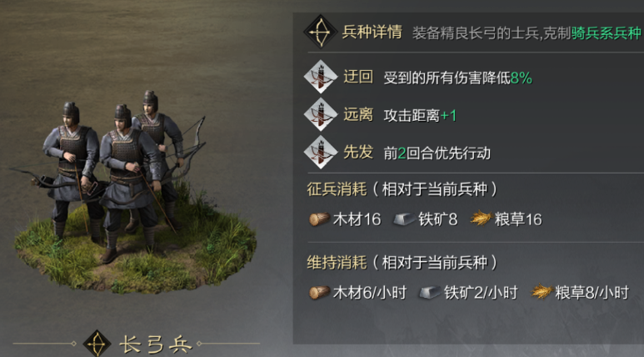Click the 维持消耗 section title

[337, 263]
